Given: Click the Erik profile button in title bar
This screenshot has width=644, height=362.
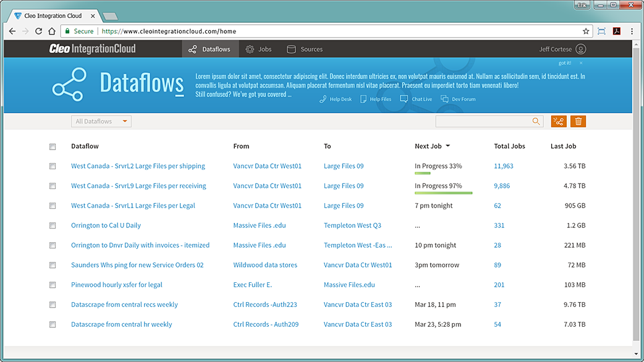Looking at the screenshot, I should pyautogui.click(x=582, y=5).
